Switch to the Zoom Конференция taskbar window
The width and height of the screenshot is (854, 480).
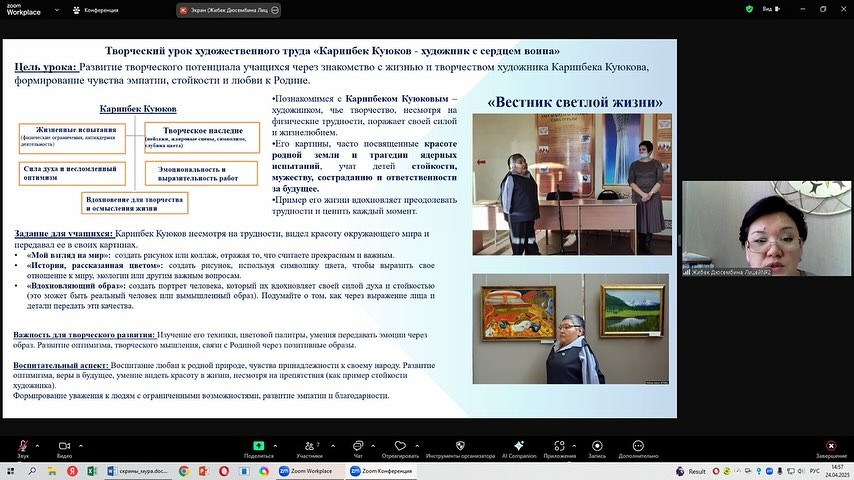(382, 471)
